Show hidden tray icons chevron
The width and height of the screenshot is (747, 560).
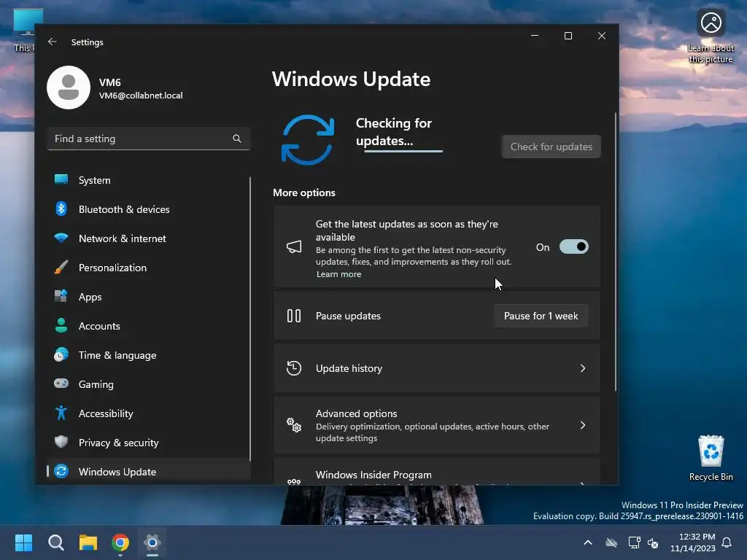tap(588, 542)
